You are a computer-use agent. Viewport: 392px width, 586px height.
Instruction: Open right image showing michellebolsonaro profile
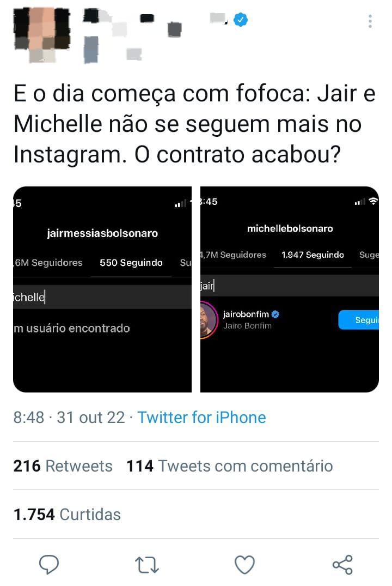(x=290, y=289)
